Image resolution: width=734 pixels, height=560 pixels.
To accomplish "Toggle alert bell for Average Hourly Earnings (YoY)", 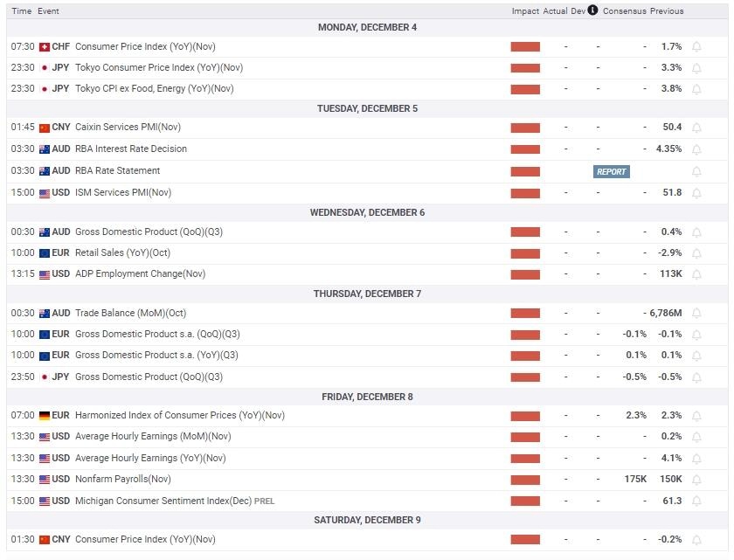I will pos(696,459).
